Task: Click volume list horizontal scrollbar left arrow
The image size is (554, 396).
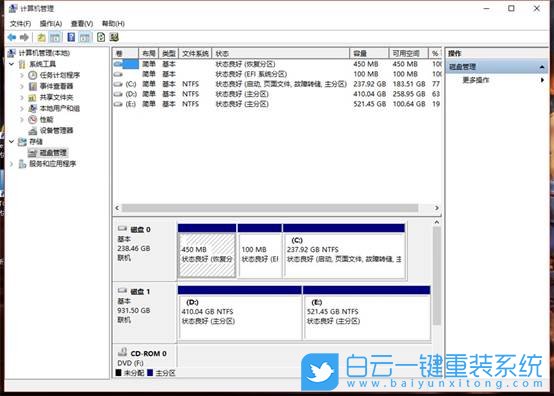Action: (117, 208)
